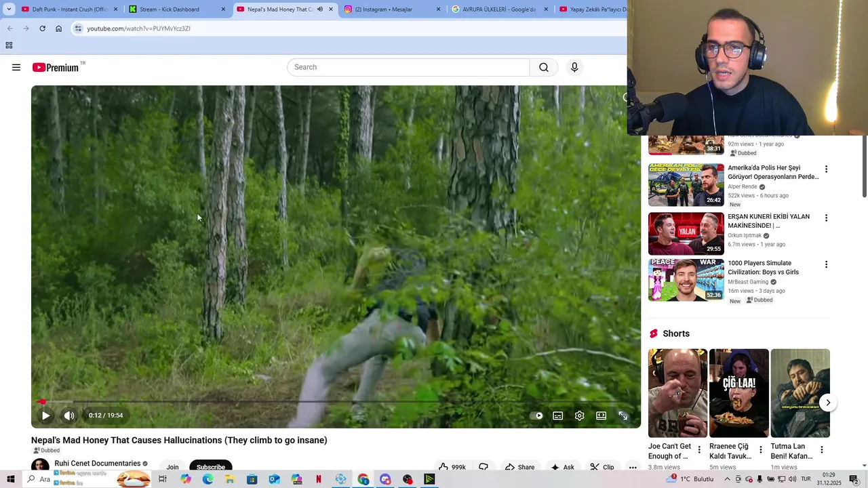The image size is (868, 488).
Task: Play the paused video
Action: point(45,415)
